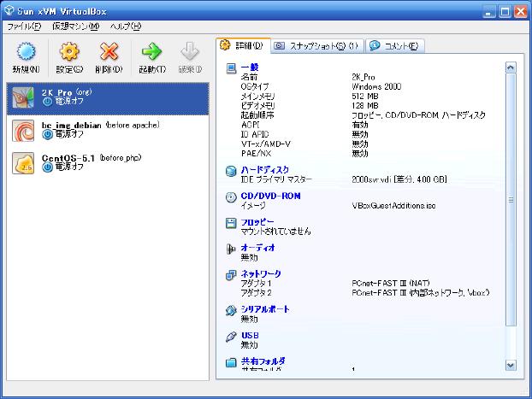Click the CentOS-5.1 VM icon

pyautogui.click(x=23, y=163)
